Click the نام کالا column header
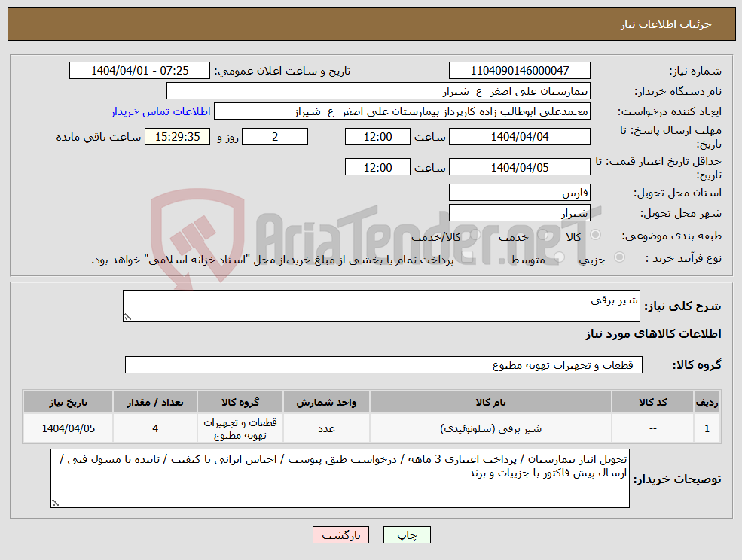Image resolution: width=742 pixels, height=560 pixels. point(490,403)
